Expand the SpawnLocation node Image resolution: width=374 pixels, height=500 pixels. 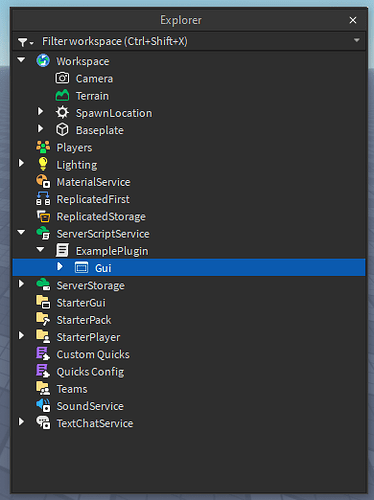pyautogui.click(x=40, y=111)
